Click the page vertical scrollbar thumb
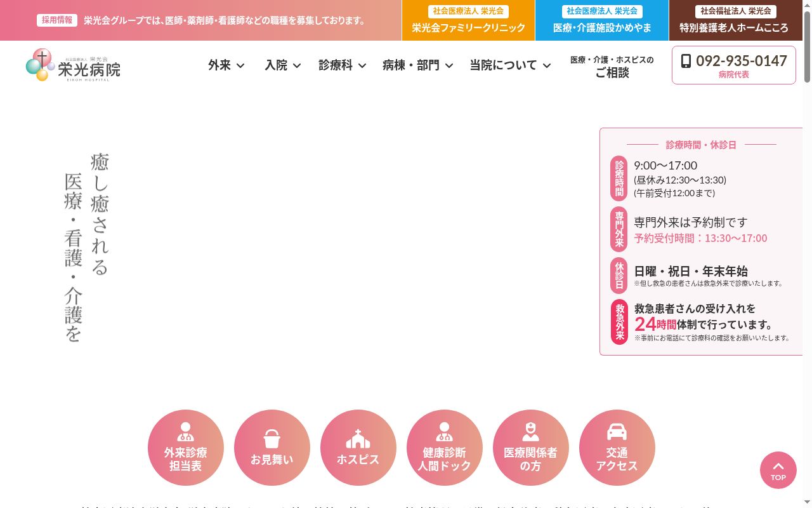Screen dimensions: 812x508 coord(807,46)
